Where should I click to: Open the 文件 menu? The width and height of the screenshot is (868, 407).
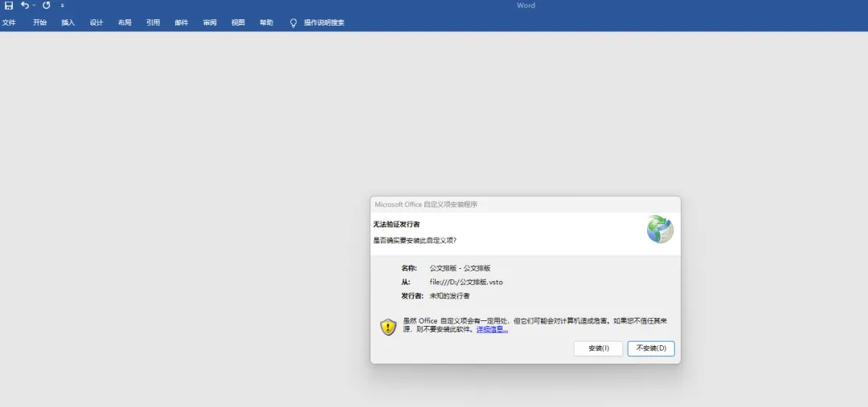pyautogui.click(x=9, y=22)
